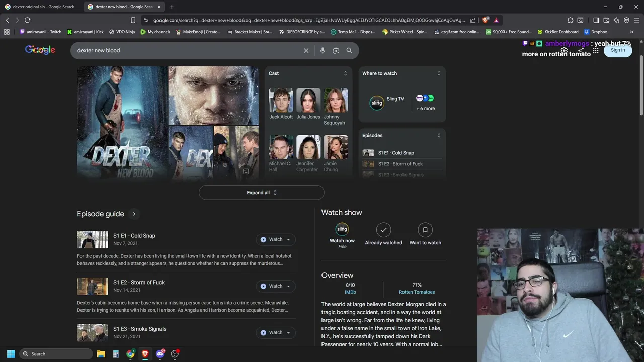Submit search with magnifying glass icon
The height and width of the screenshot is (362, 644).
(x=349, y=50)
